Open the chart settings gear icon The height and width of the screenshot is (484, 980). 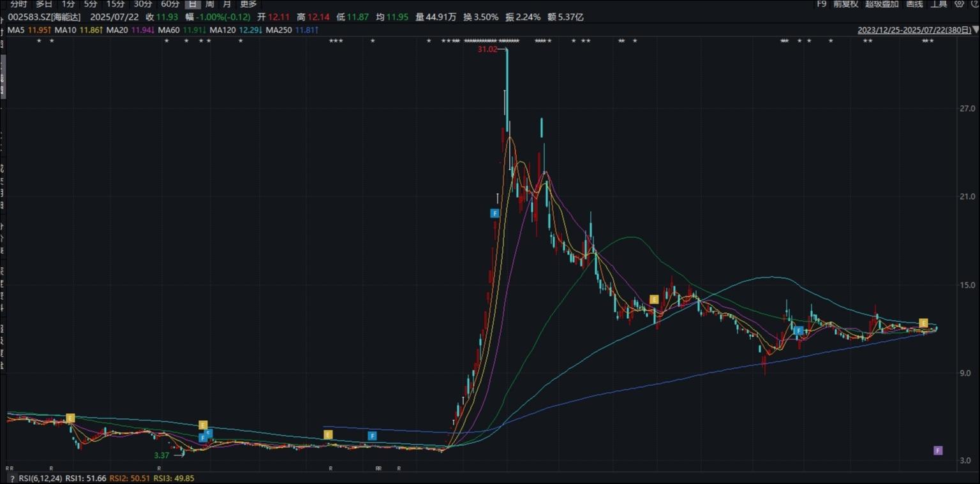959,4
